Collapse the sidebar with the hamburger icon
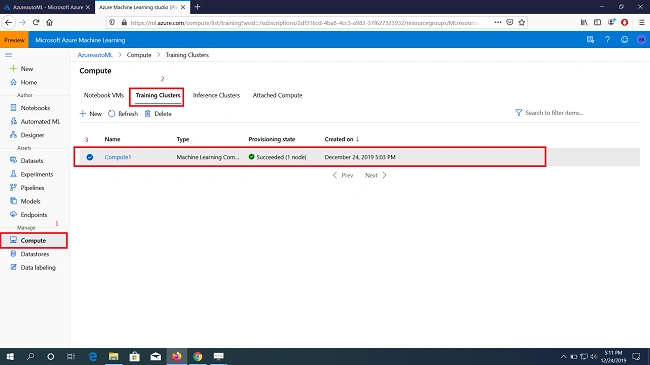 point(9,55)
